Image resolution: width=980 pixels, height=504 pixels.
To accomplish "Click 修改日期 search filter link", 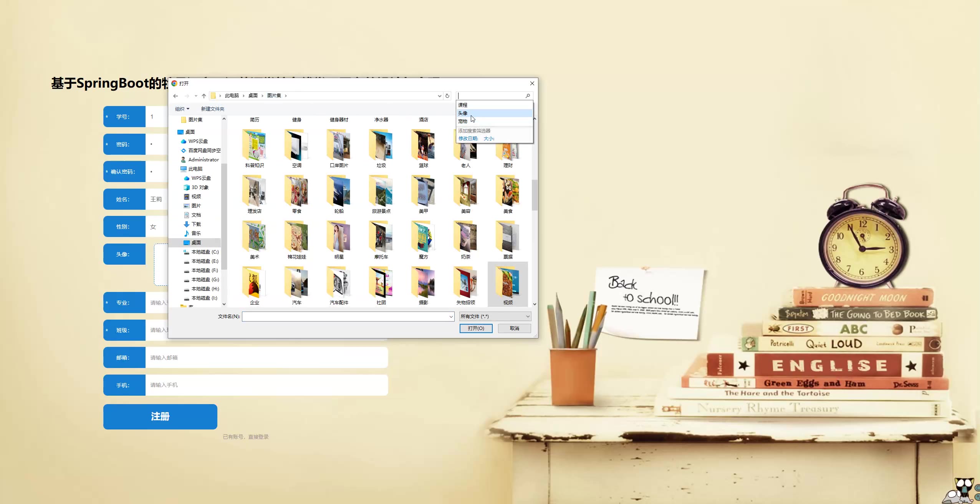I will [468, 138].
